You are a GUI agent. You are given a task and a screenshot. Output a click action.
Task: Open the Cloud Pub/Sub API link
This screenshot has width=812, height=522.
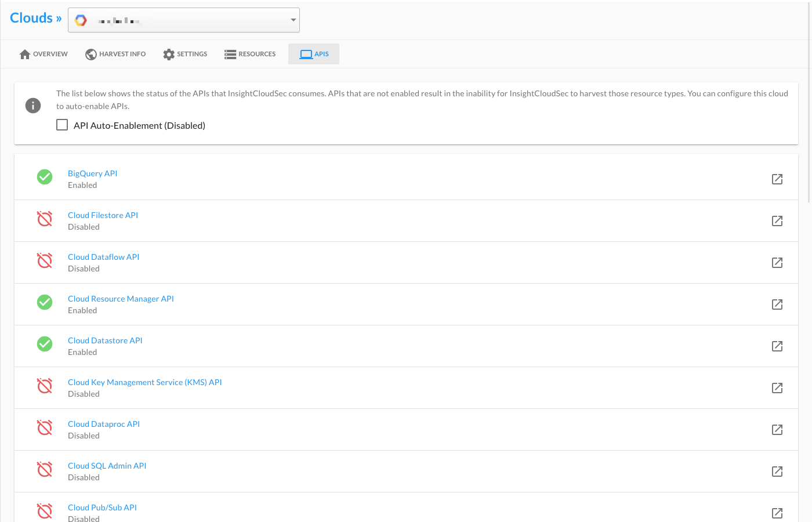pyautogui.click(x=103, y=507)
